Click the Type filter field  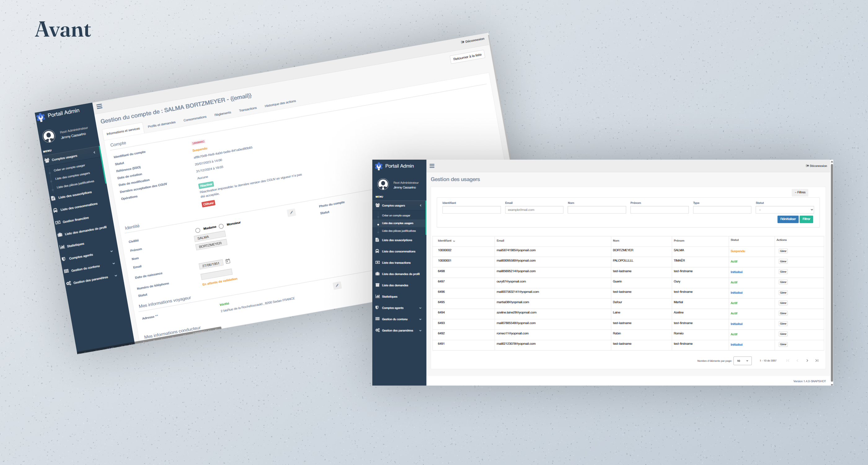click(722, 210)
